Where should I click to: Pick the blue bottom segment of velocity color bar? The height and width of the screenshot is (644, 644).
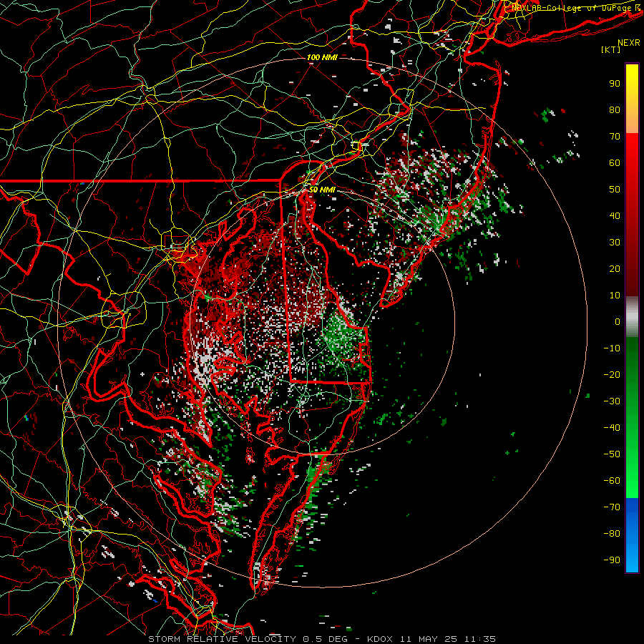click(x=632, y=535)
